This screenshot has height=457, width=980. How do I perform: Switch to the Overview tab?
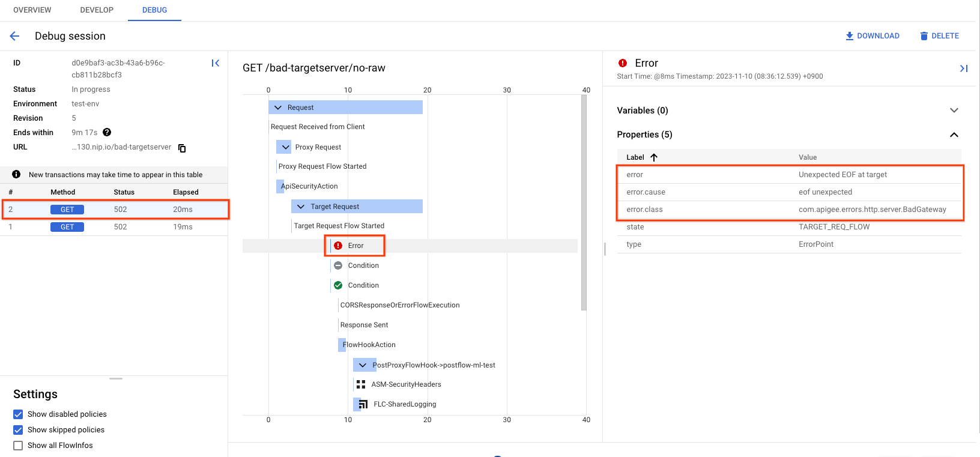(x=32, y=10)
